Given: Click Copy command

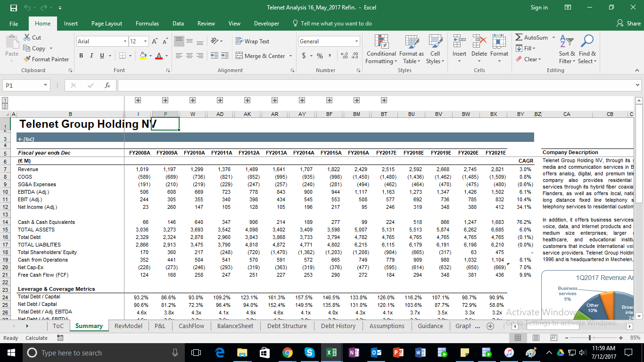Looking at the screenshot, I should pos(35,48).
